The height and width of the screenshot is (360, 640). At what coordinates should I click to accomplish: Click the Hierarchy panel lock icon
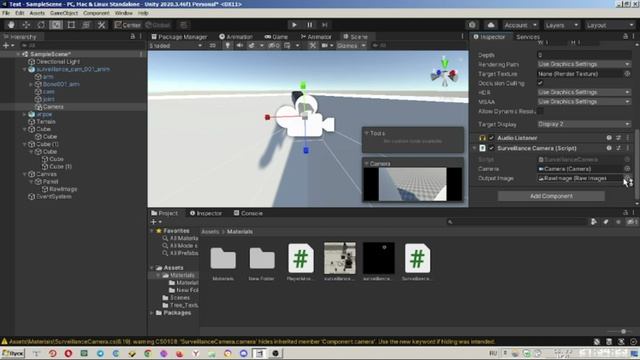[x=132, y=36]
